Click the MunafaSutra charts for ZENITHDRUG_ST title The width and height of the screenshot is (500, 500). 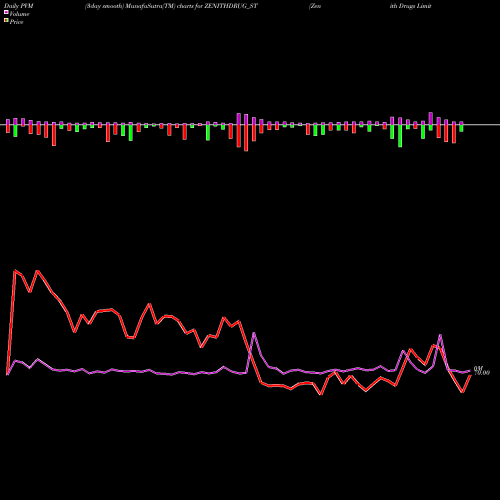coord(171,6)
